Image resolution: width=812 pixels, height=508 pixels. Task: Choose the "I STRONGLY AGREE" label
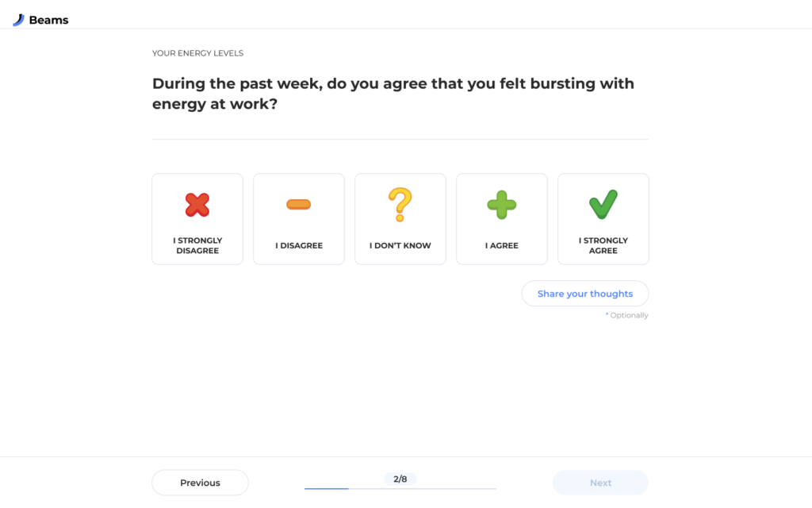coord(603,245)
